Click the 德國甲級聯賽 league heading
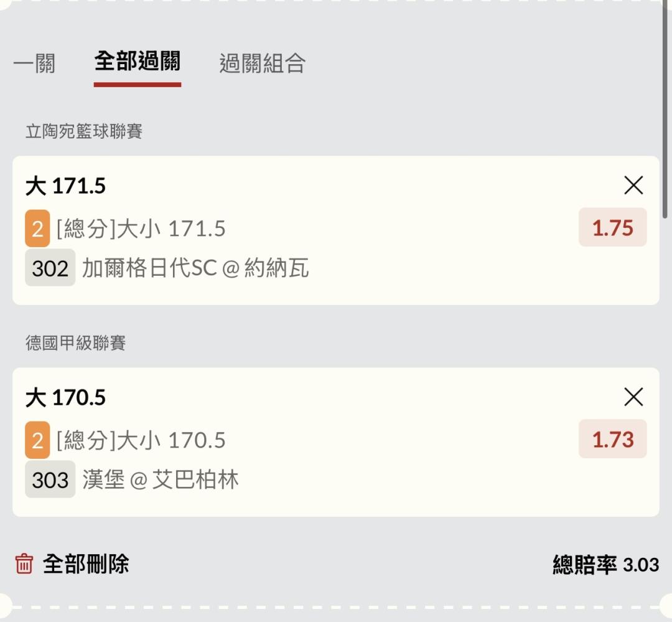 pos(75,343)
